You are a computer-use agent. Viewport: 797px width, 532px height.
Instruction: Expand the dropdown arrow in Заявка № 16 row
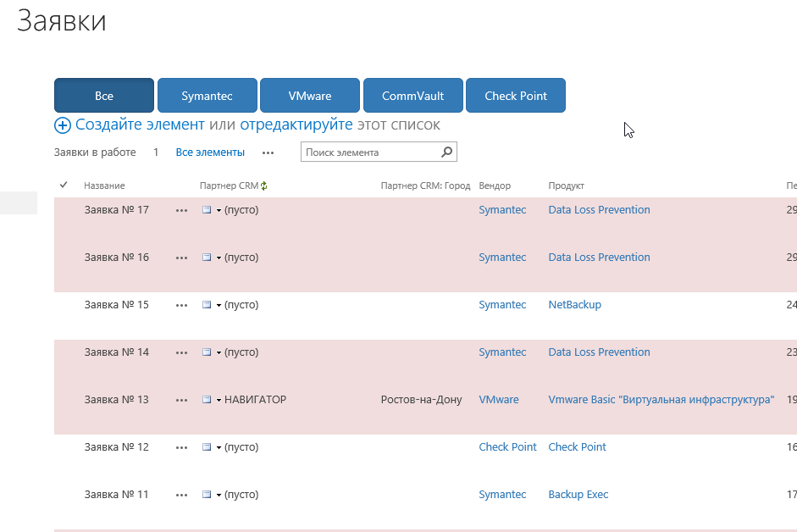click(x=219, y=258)
